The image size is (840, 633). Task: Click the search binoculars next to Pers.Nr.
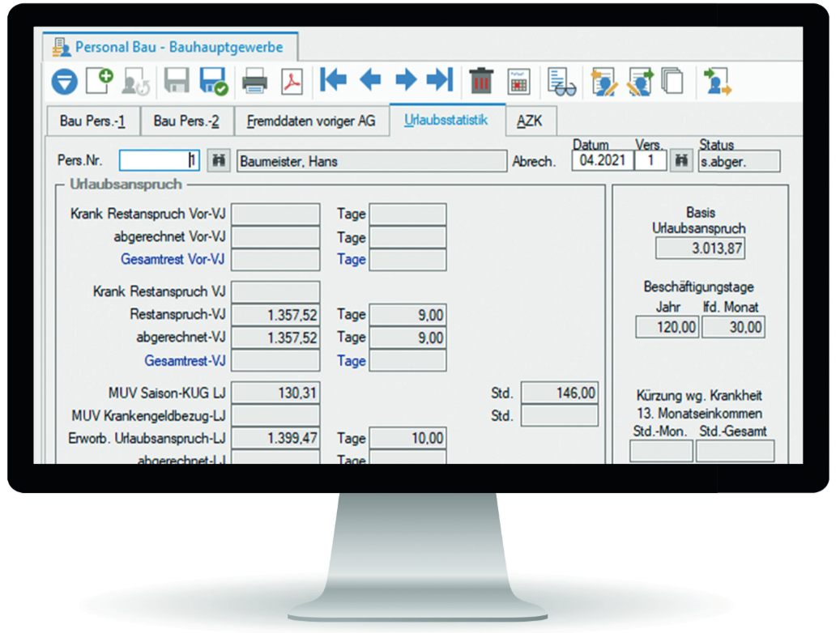218,161
